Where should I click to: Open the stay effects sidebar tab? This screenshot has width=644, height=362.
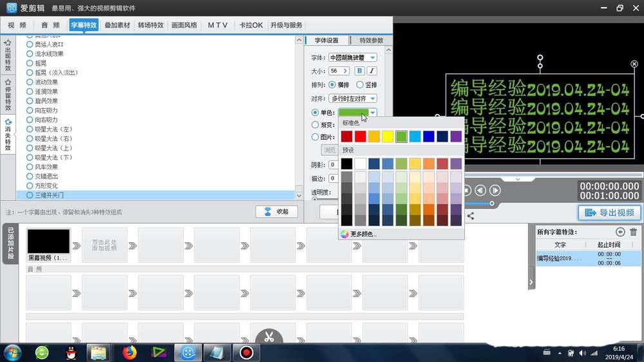[8, 95]
